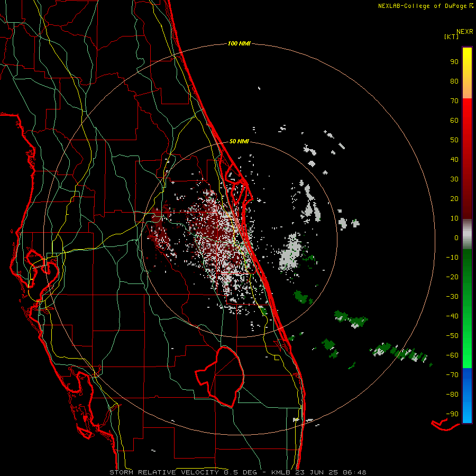Image resolution: width=476 pixels, height=476 pixels.
Task: Click the "50 NMI" range ring label
Action: coord(239,141)
